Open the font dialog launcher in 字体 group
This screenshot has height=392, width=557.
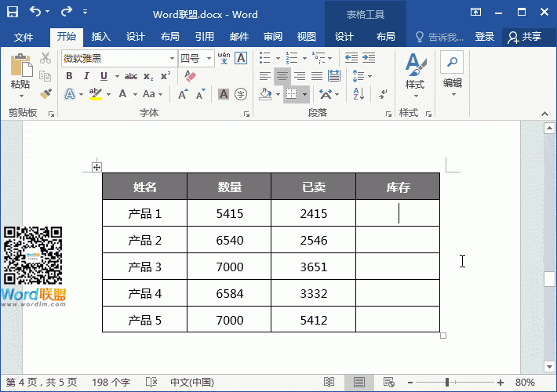pyautogui.click(x=246, y=114)
